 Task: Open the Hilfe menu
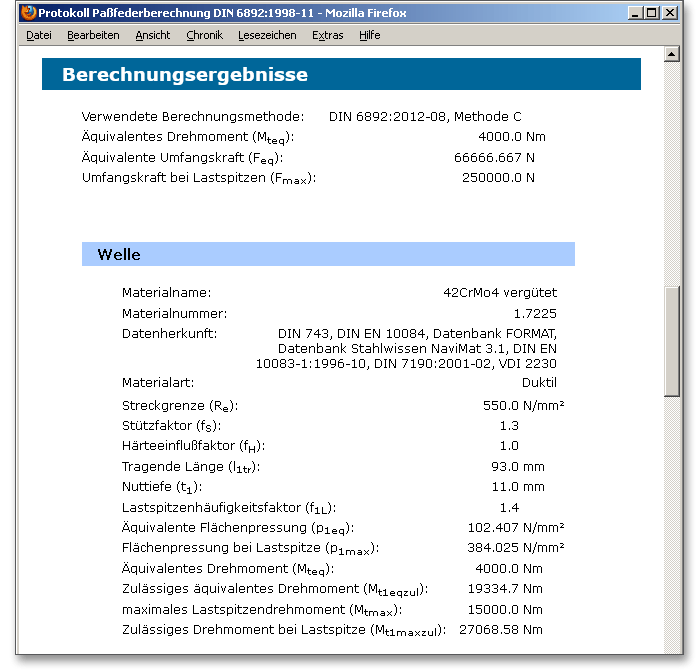pos(370,35)
